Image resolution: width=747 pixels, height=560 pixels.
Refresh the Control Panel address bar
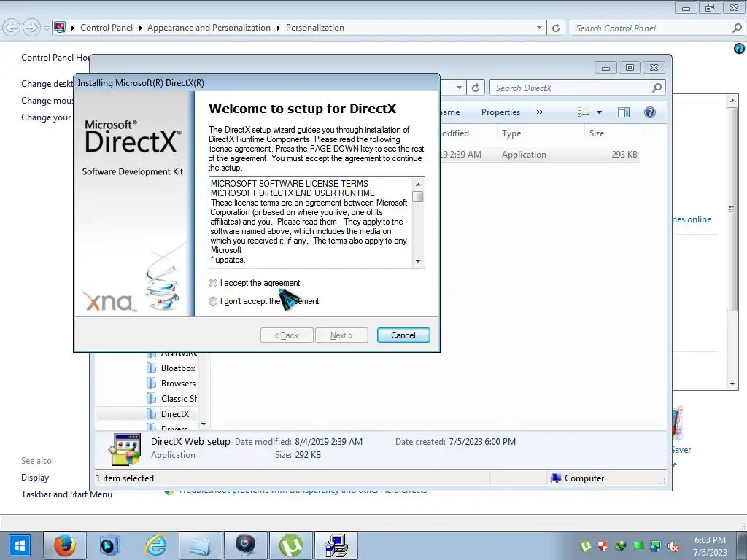[555, 28]
